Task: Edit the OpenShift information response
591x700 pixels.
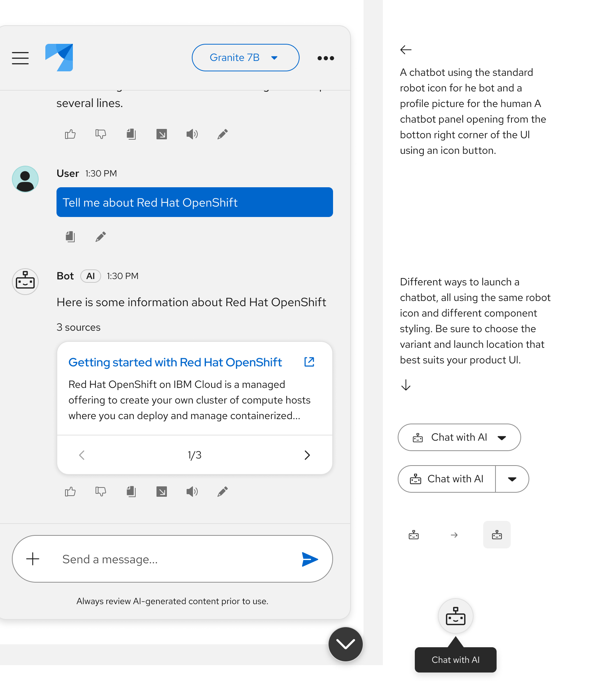Action: tap(223, 492)
